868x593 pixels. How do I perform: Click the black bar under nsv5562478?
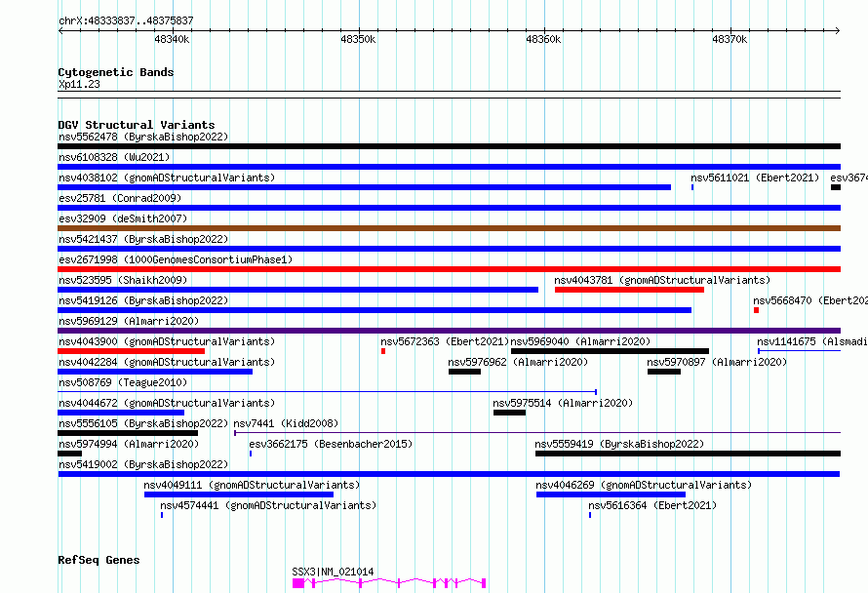[449, 146]
